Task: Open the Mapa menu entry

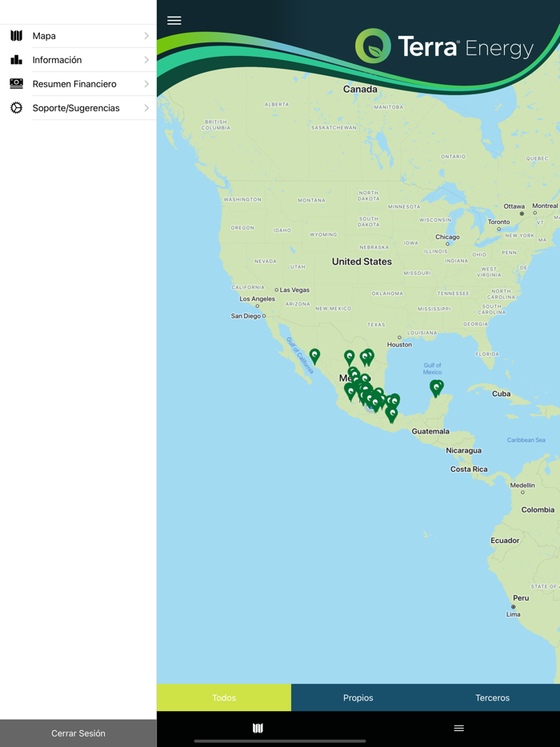Action: [78, 36]
